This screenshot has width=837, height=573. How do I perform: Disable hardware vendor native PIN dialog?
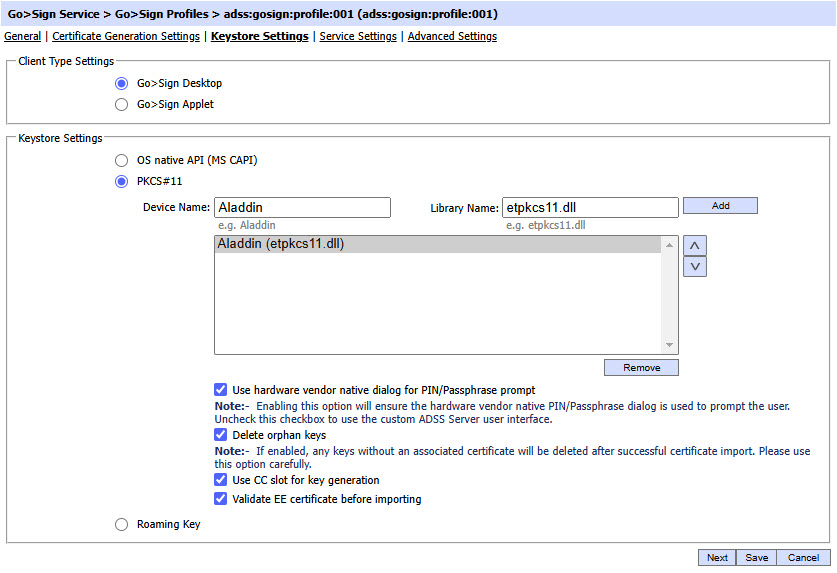coord(221,390)
